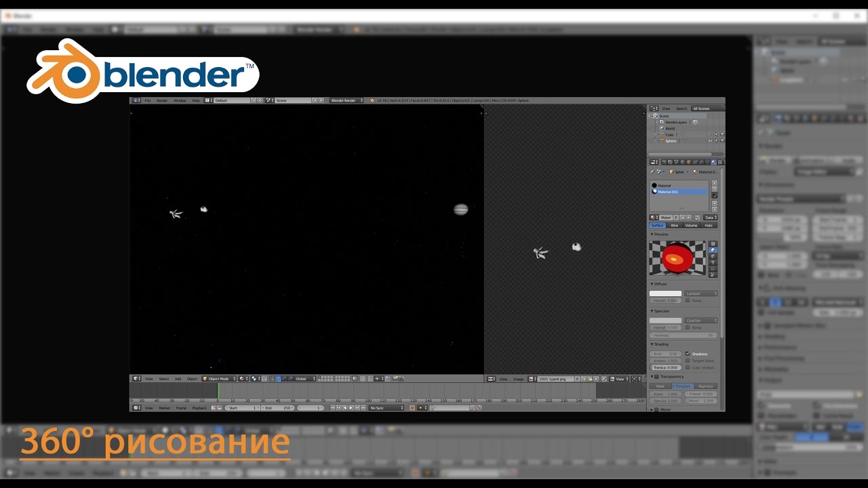Viewport: 868px width, 488px height.
Task: Select Material.001 slot in list
Action: tap(679, 192)
